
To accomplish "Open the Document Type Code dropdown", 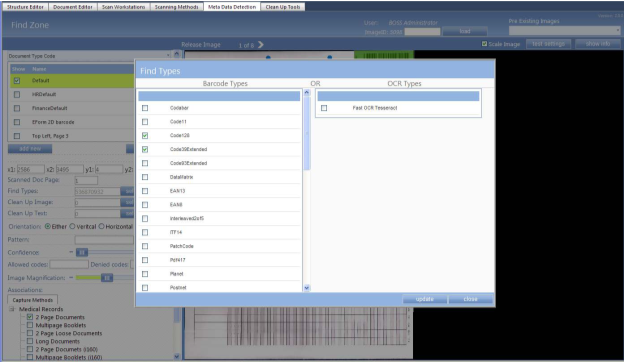I will [x=90, y=56].
